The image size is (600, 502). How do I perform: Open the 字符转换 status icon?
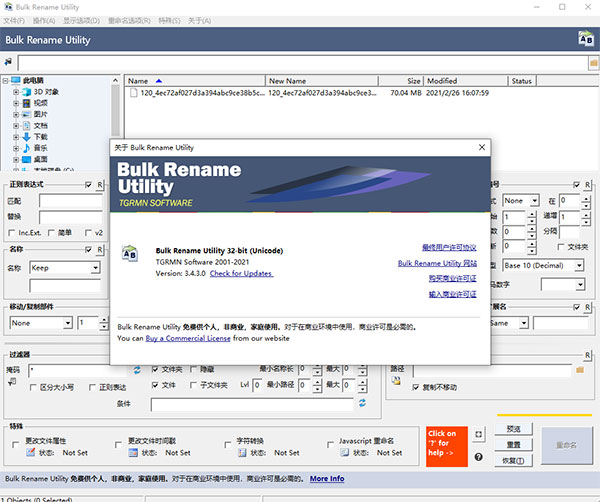pyautogui.click(x=241, y=453)
